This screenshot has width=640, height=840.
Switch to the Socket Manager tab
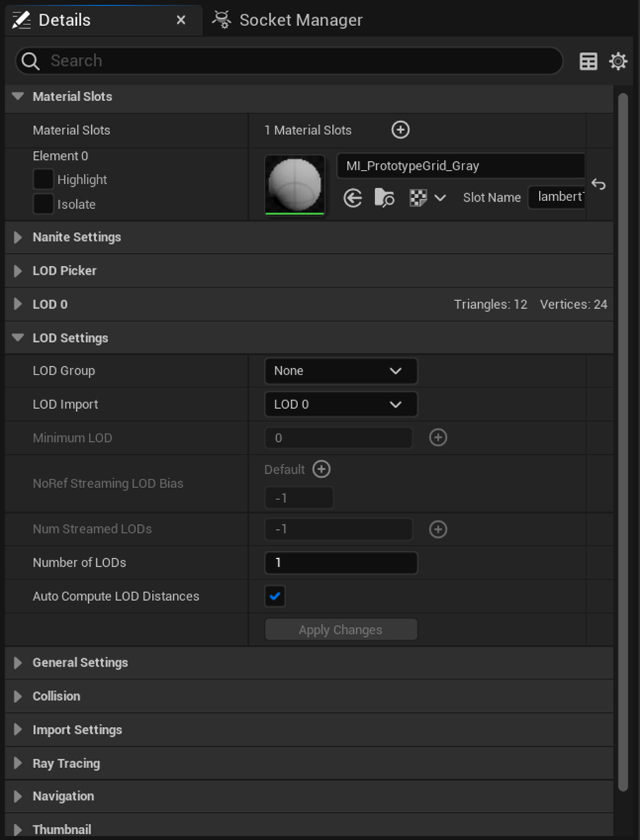(287, 20)
